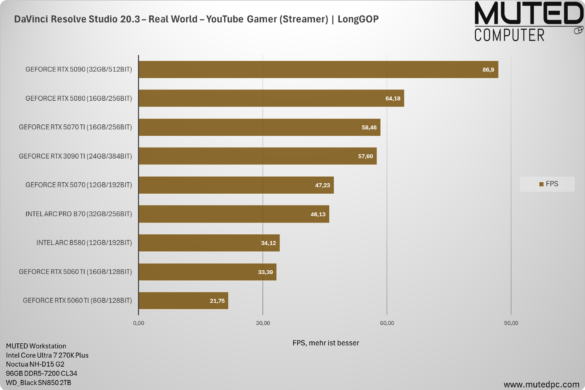Click the FPS legend text
Screen dimensions: 585x390
click(x=552, y=184)
